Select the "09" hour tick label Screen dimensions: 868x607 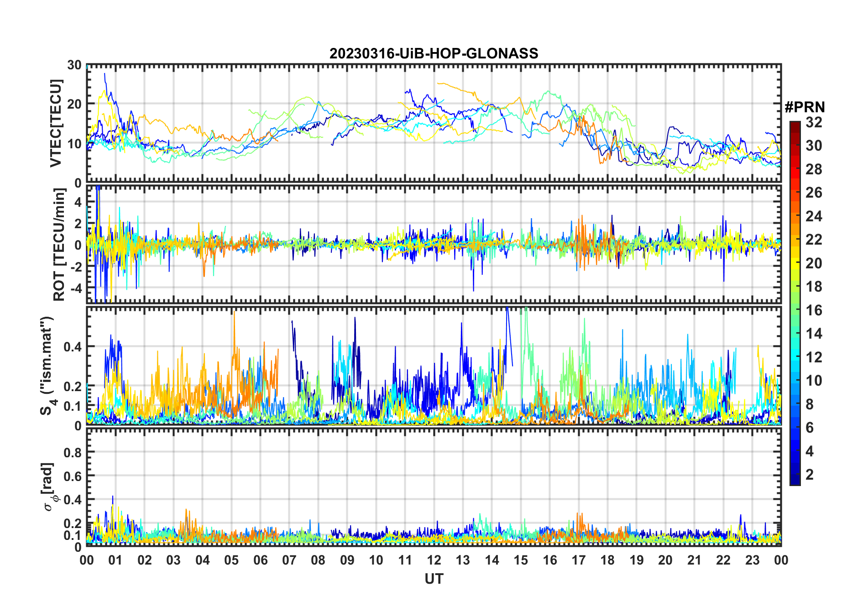(x=347, y=560)
